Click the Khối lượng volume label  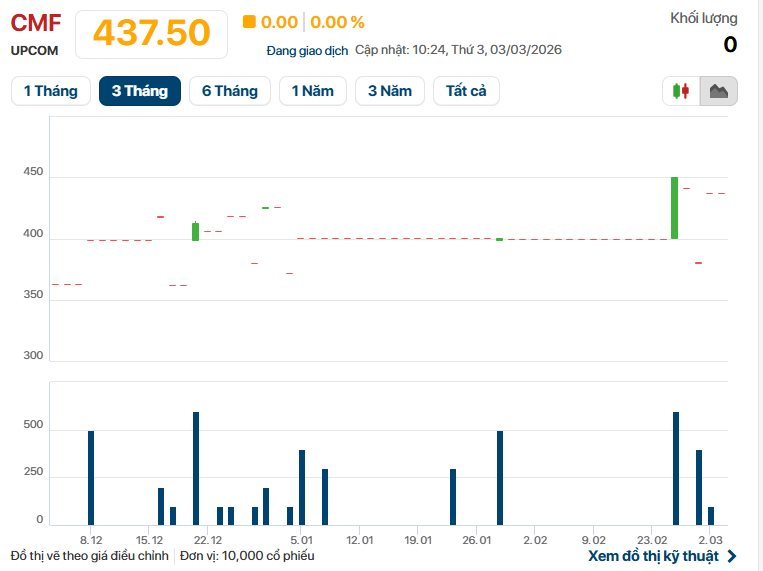pyautogui.click(x=703, y=18)
